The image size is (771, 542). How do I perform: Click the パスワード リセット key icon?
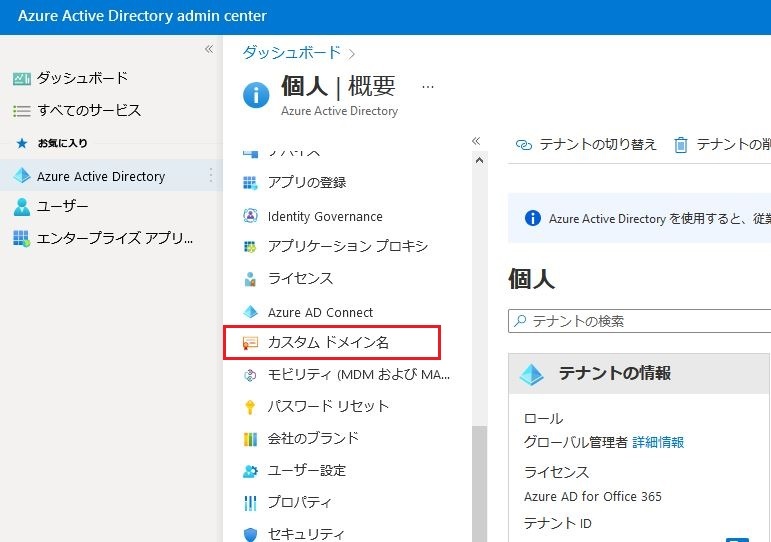(250, 407)
